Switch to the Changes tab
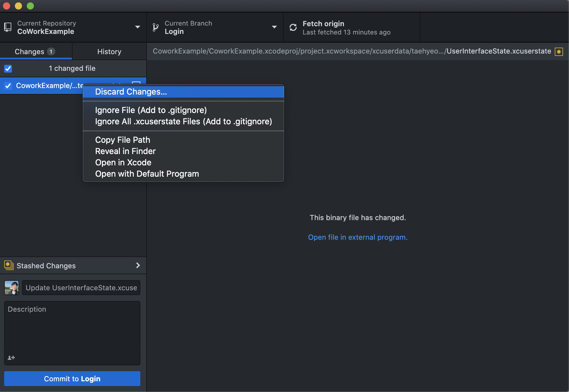The height and width of the screenshot is (392, 569). pos(36,51)
